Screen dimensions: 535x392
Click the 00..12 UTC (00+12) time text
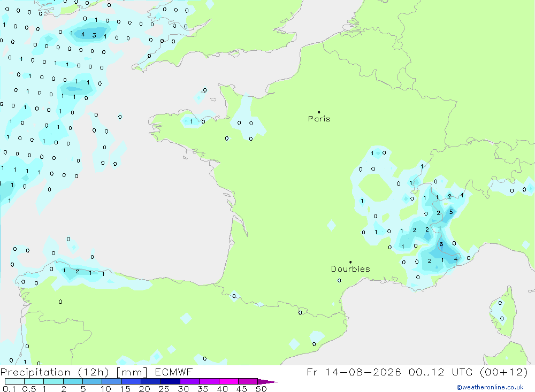[x=468, y=372]
